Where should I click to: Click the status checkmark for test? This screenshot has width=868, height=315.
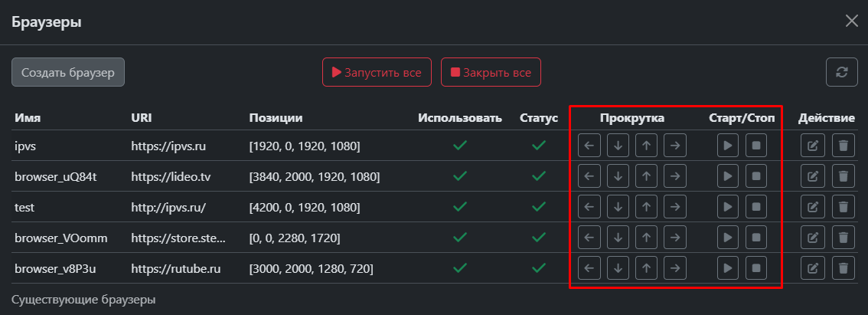(x=539, y=207)
